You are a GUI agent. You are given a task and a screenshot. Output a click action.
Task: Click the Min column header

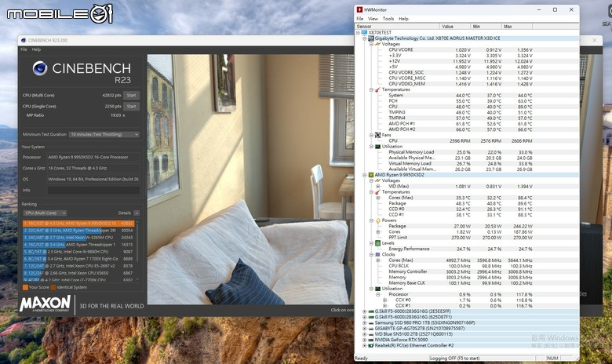pyautogui.click(x=486, y=26)
